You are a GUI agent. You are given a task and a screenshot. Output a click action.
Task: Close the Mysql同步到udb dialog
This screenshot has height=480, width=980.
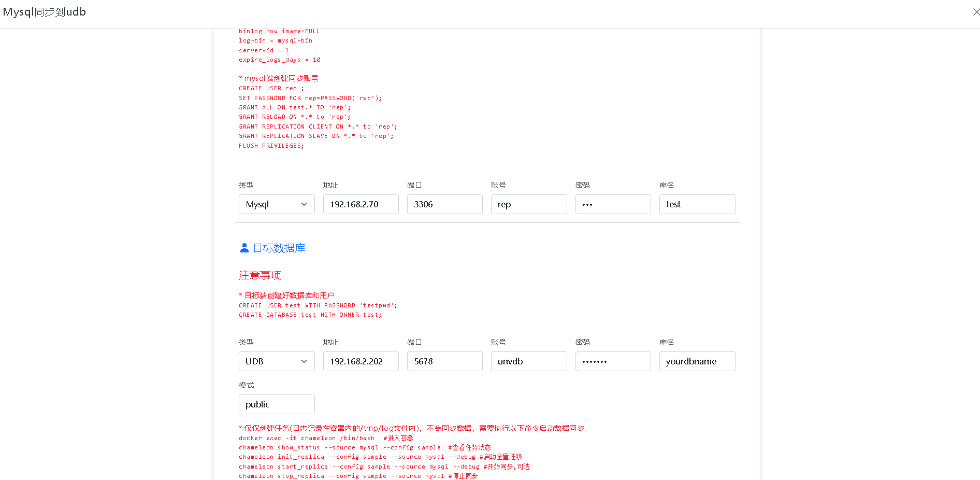tap(976, 12)
